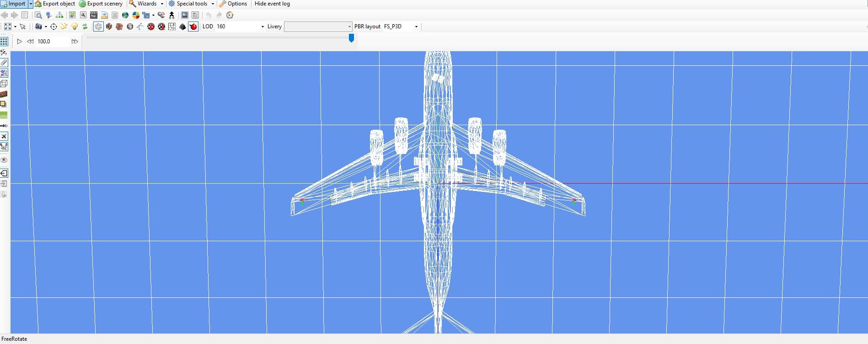Toggle wireframe rendering mode icon
The width and height of the screenshot is (868, 344).
pyautogui.click(x=98, y=26)
